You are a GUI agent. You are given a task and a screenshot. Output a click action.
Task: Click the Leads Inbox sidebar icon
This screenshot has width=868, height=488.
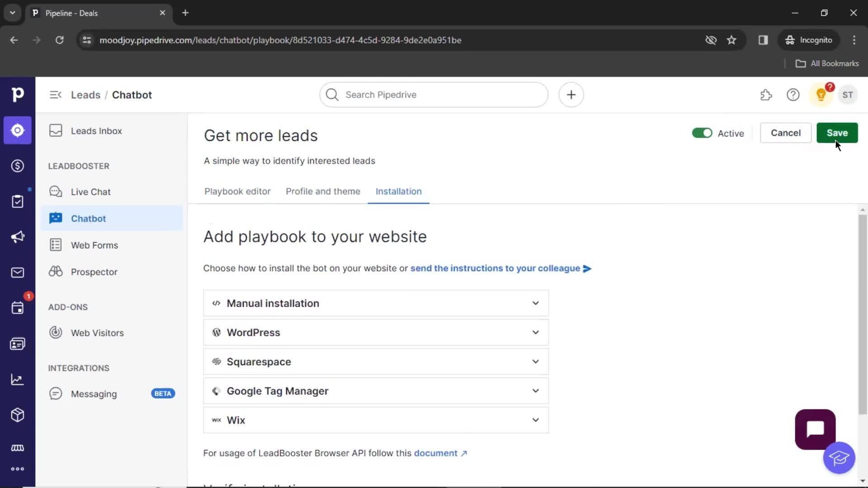tap(56, 131)
